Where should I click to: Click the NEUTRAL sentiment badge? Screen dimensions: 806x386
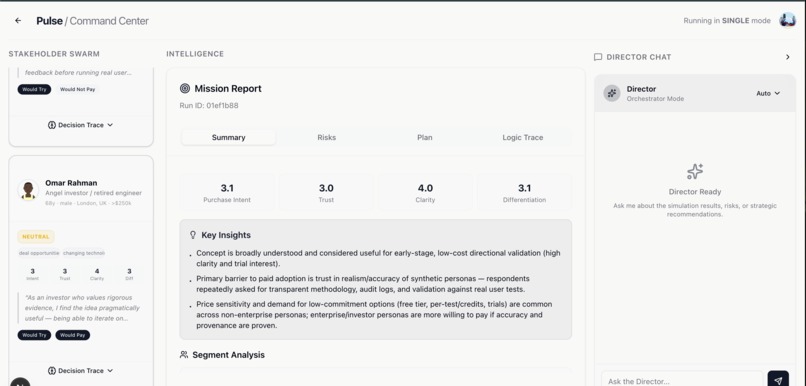tap(36, 237)
